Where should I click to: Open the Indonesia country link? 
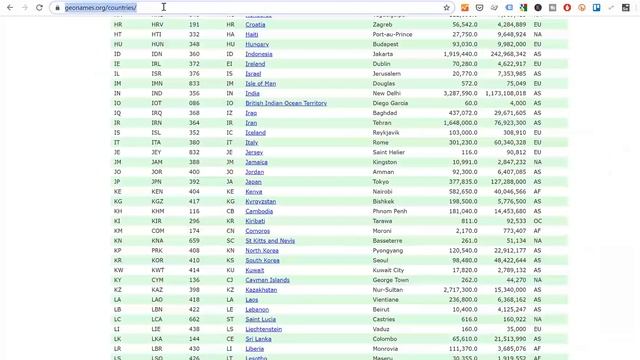259,54
